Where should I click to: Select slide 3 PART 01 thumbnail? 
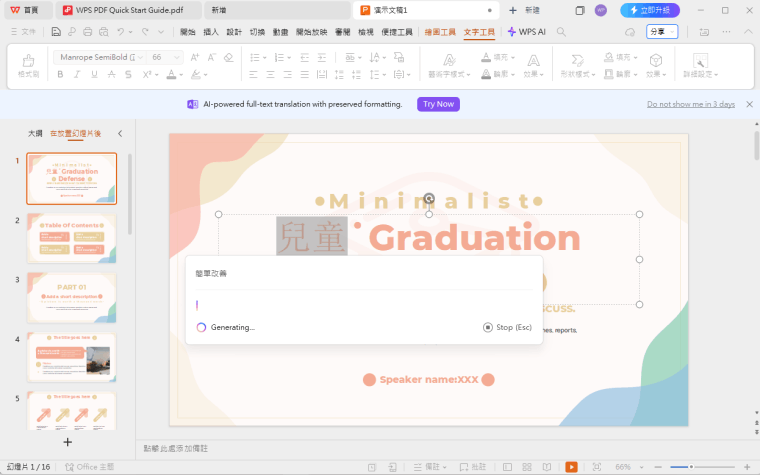tap(72, 298)
